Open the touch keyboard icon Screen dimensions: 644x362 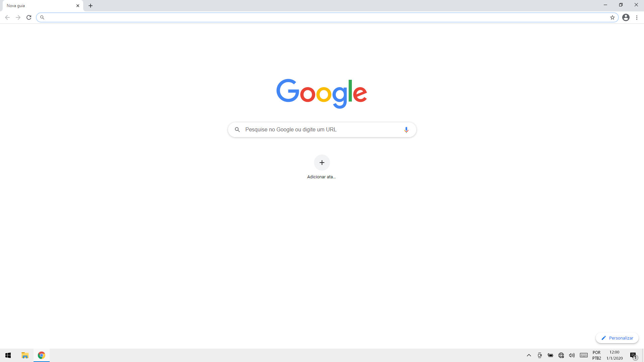tap(584, 355)
